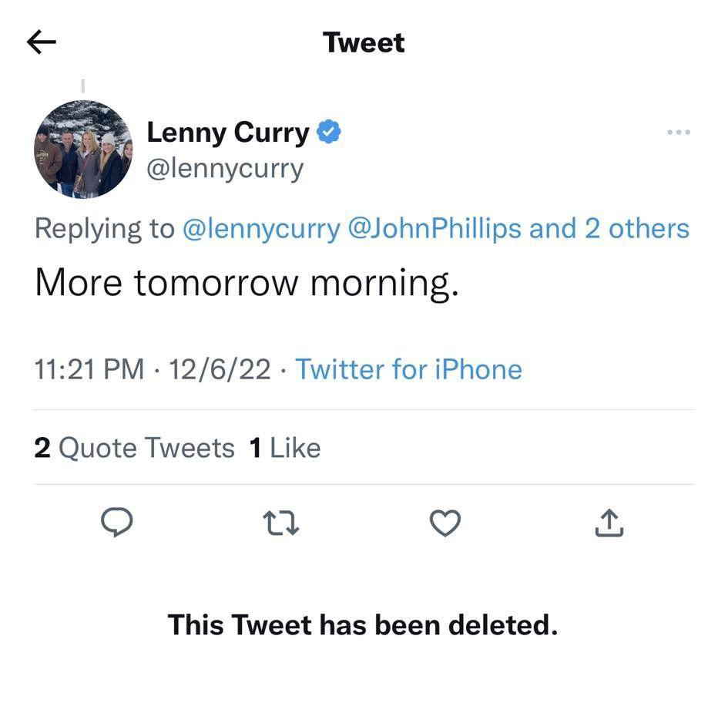The height and width of the screenshot is (703, 728).
Task: Open the Lenny Curry display name
Action: (227, 133)
